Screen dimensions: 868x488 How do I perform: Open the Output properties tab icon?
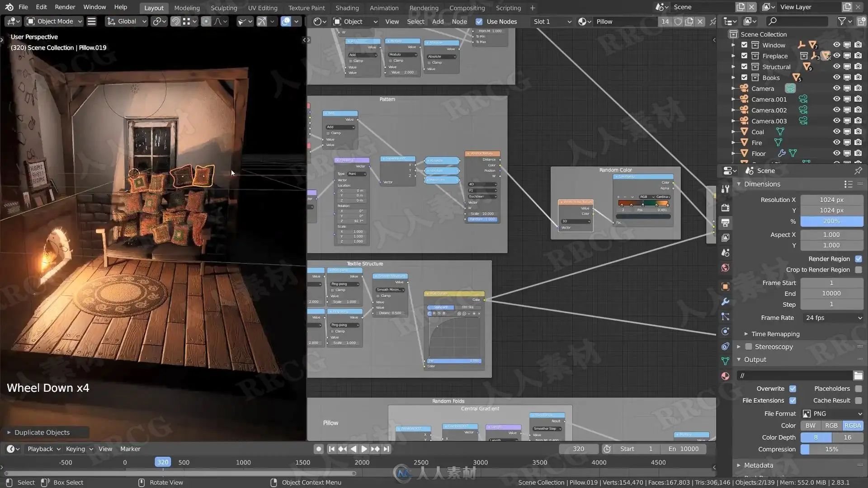tap(725, 223)
